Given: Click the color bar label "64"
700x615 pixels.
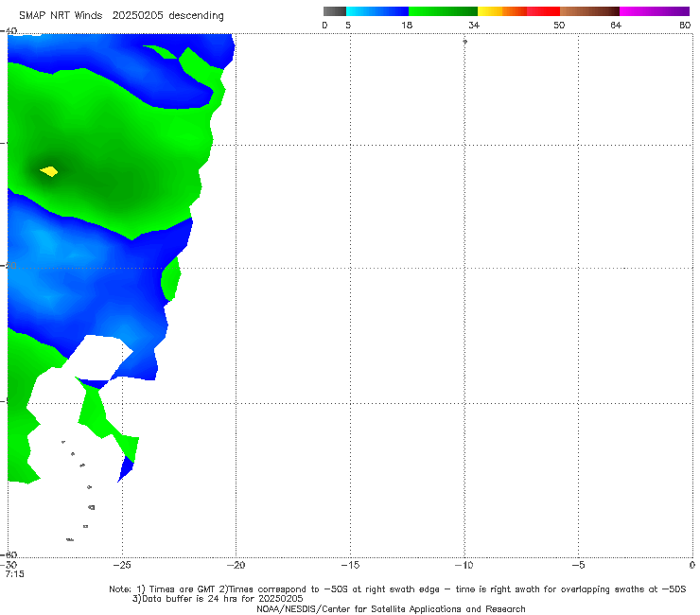Looking at the screenshot, I should point(616,26).
